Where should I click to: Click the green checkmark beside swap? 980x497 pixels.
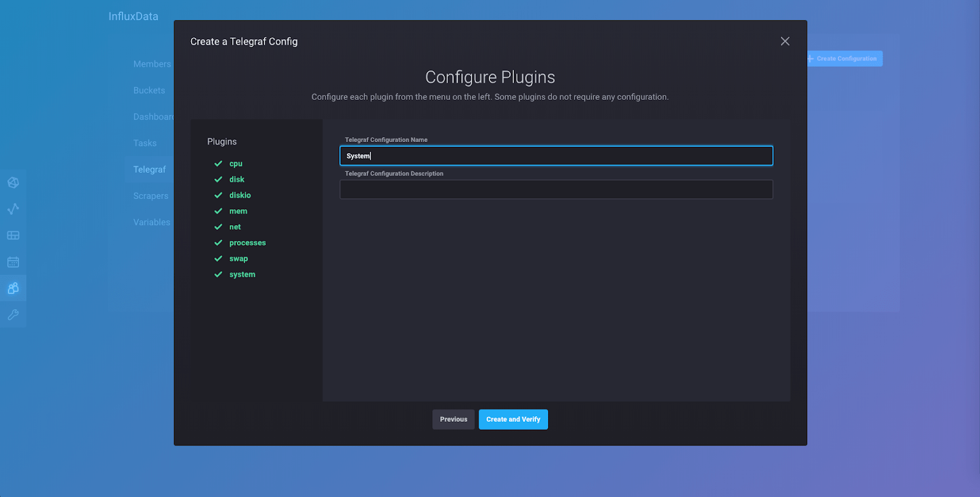pyautogui.click(x=218, y=259)
